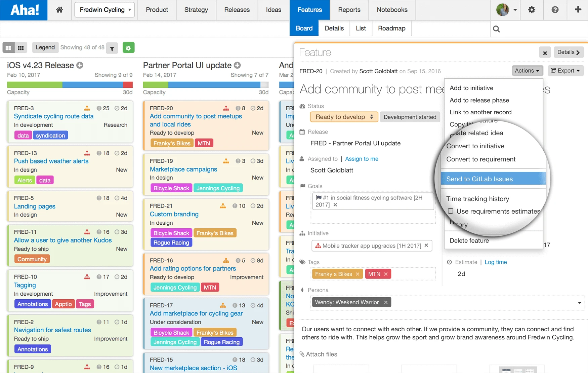Image resolution: width=588 pixels, height=373 pixels.
Task: Click the Tags input field
Action: [373, 274]
